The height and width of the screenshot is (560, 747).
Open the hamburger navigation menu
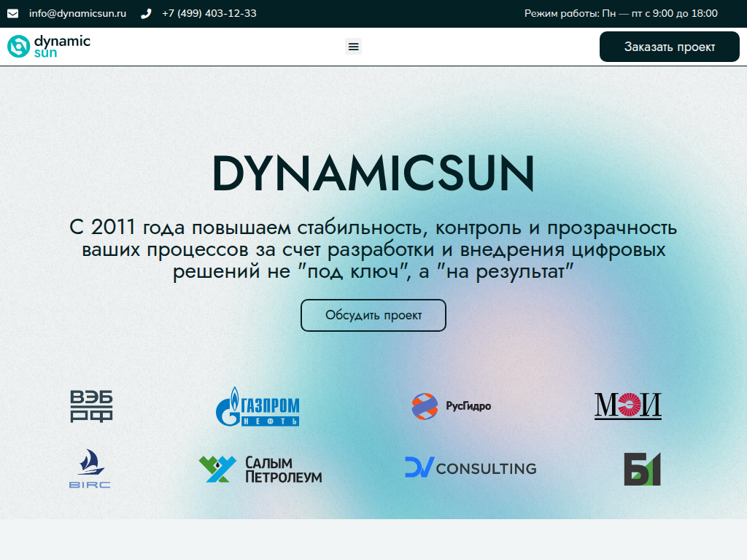point(353,46)
